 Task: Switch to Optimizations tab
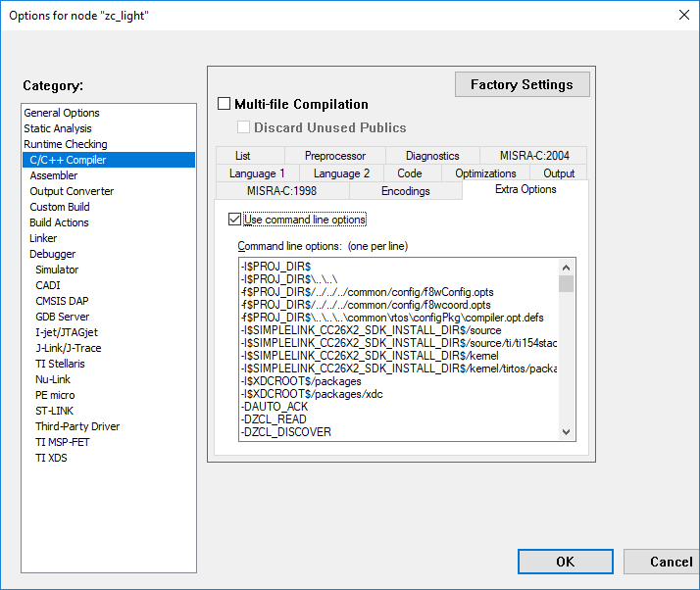[x=485, y=173]
